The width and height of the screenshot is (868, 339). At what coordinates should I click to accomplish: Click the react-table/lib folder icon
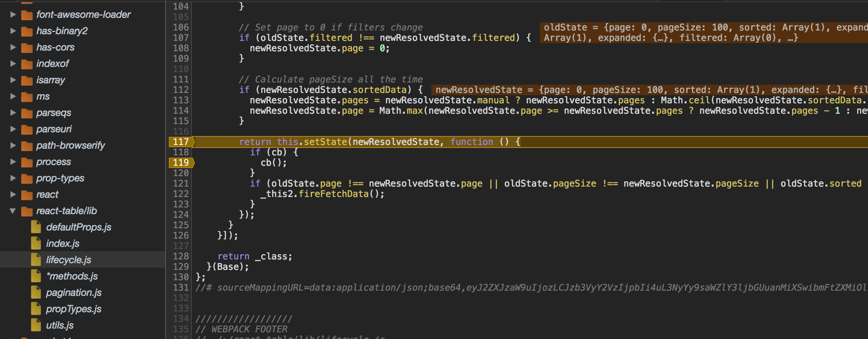(28, 211)
